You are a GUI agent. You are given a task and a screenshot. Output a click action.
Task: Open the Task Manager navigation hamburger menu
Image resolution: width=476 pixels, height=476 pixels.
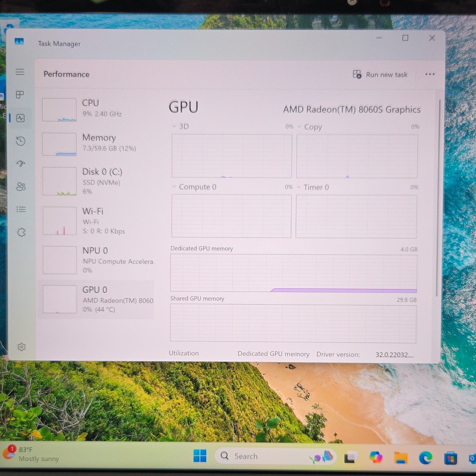click(x=20, y=72)
